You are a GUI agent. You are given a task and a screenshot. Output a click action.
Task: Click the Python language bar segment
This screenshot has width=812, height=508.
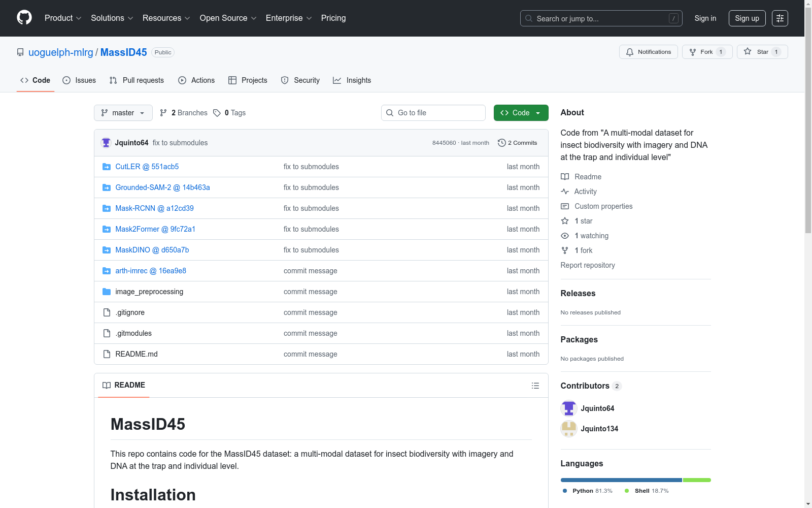pos(621,480)
